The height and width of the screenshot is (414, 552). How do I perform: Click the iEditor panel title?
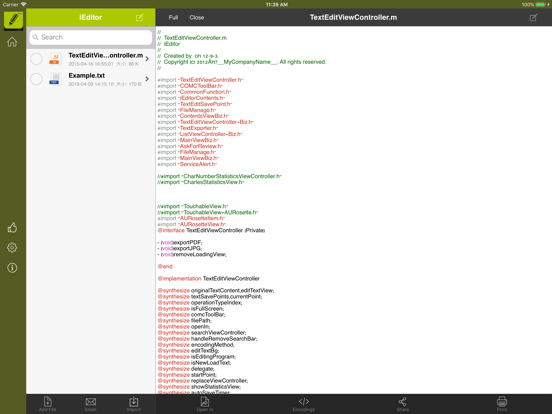pos(90,17)
